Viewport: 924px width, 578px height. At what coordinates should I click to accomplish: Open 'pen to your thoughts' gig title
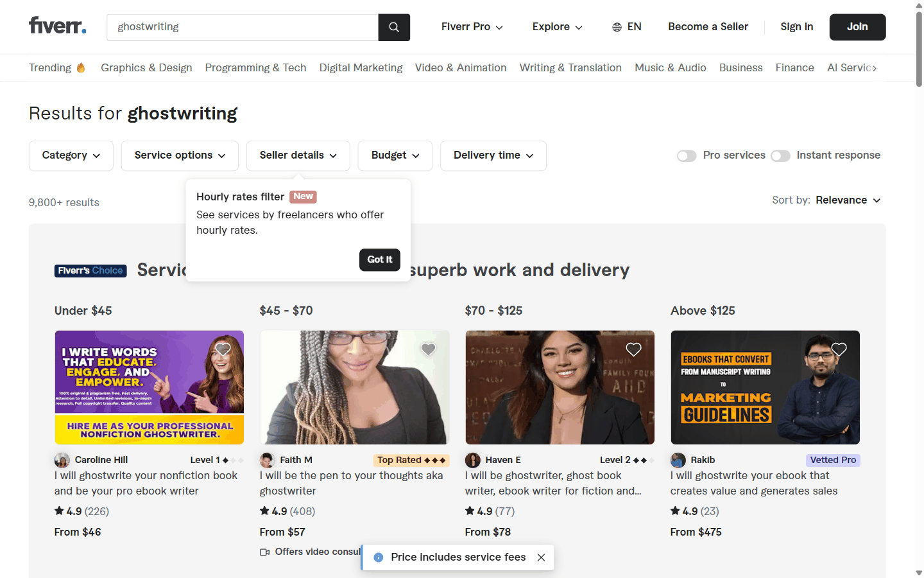click(351, 483)
